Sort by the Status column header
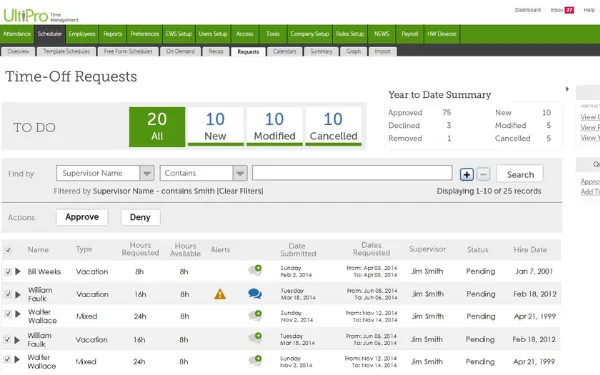The image size is (600, 375). click(x=477, y=249)
